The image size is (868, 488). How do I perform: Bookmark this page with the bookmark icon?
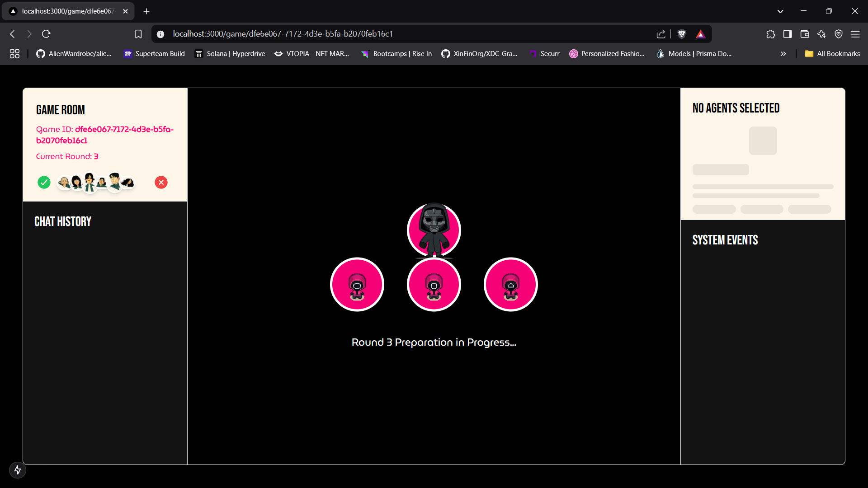pyautogui.click(x=138, y=34)
